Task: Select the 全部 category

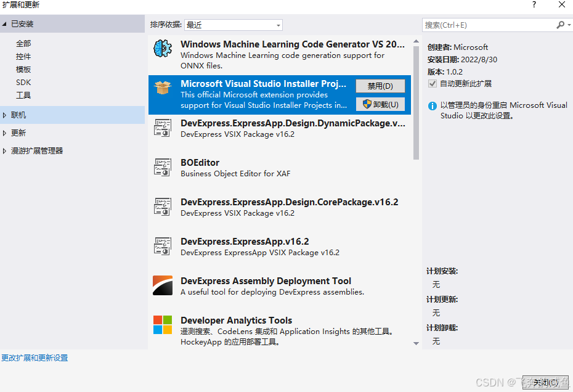Action: coord(23,44)
